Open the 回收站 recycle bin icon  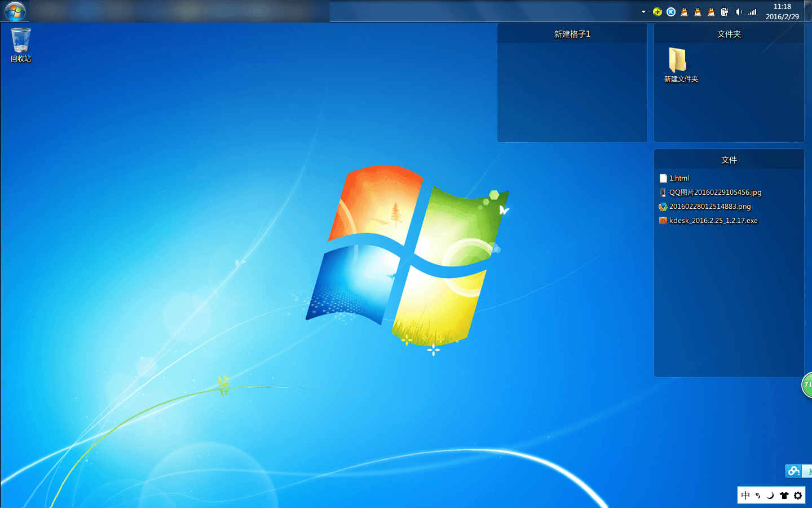point(21,45)
